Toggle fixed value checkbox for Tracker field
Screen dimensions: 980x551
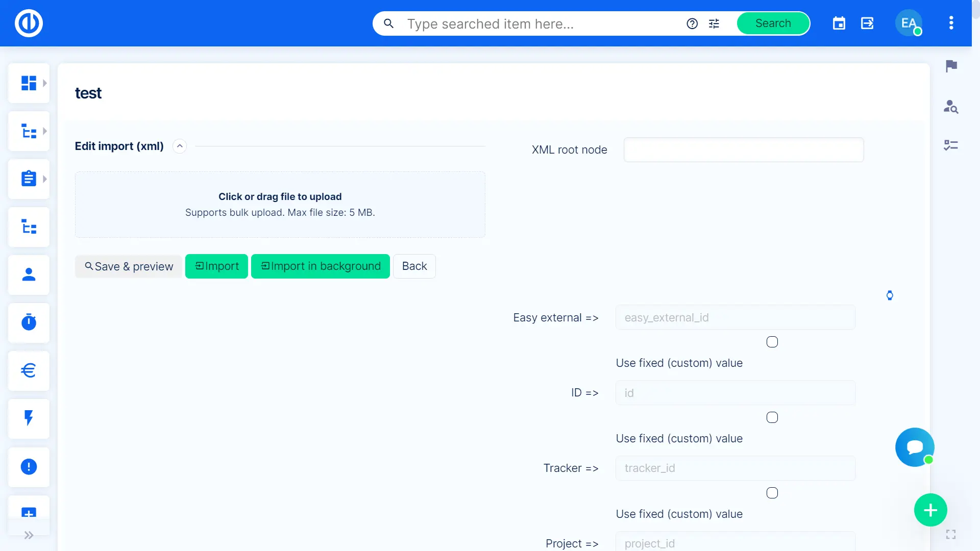pyautogui.click(x=772, y=493)
